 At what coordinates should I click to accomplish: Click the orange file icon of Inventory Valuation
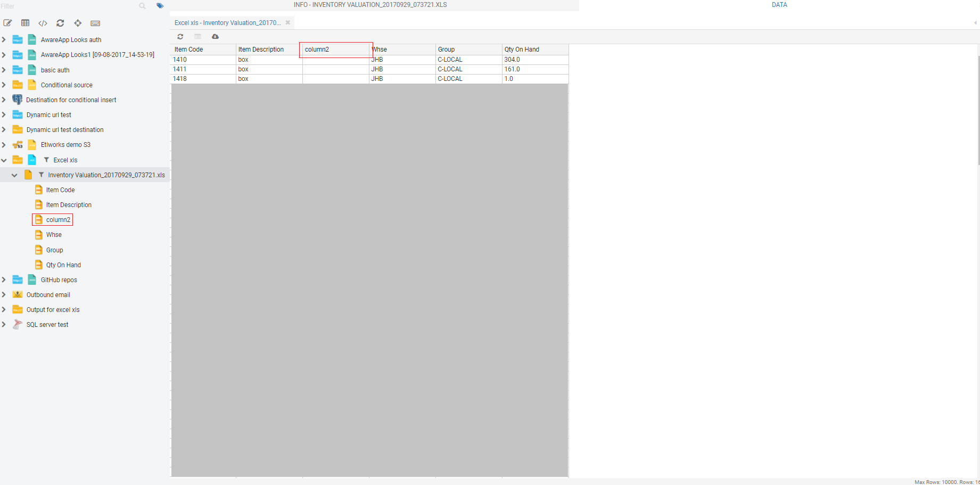tap(28, 175)
